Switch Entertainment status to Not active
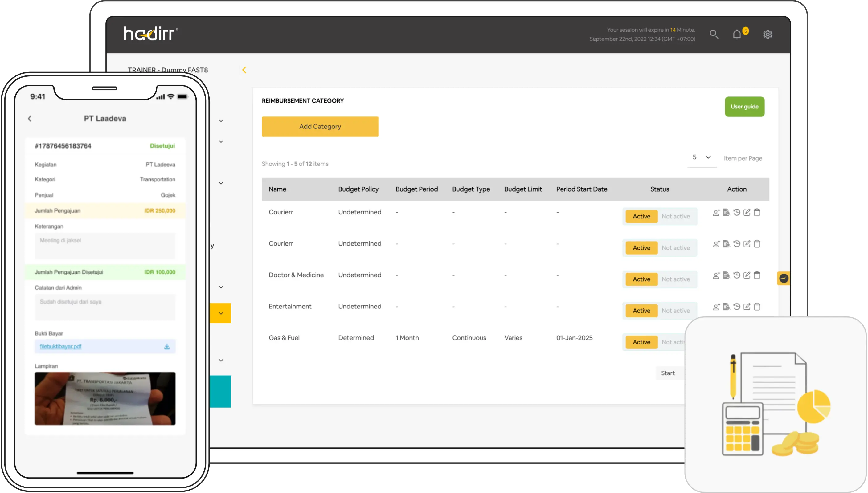 tap(676, 311)
